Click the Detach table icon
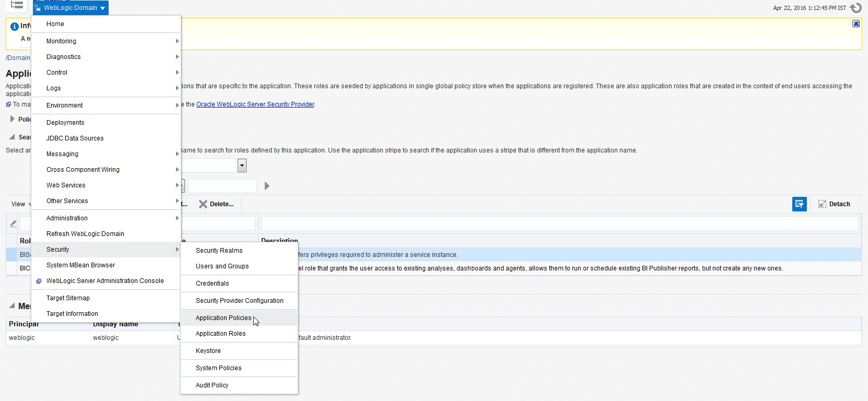 (x=822, y=204)
